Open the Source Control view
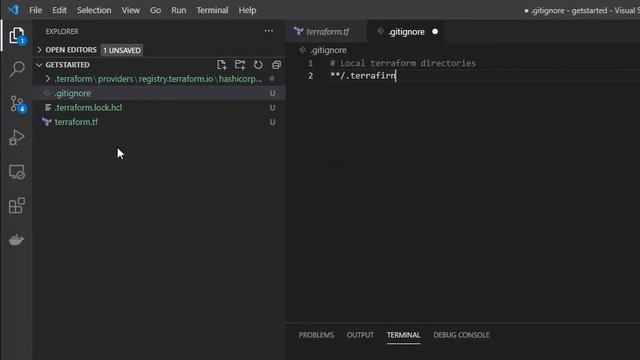This screenshot has width=640, height=360. [x=18, y=104]
